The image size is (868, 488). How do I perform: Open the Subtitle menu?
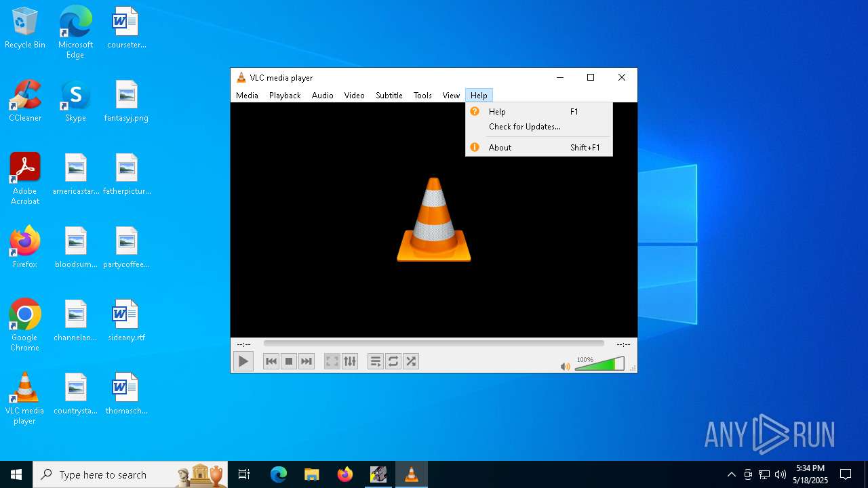[x=389, y=96]
